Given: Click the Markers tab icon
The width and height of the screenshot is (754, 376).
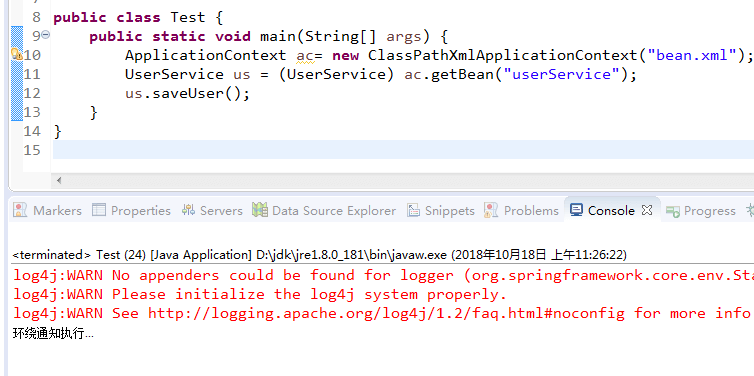Looking at the screenshot, I should click(20, 210).
